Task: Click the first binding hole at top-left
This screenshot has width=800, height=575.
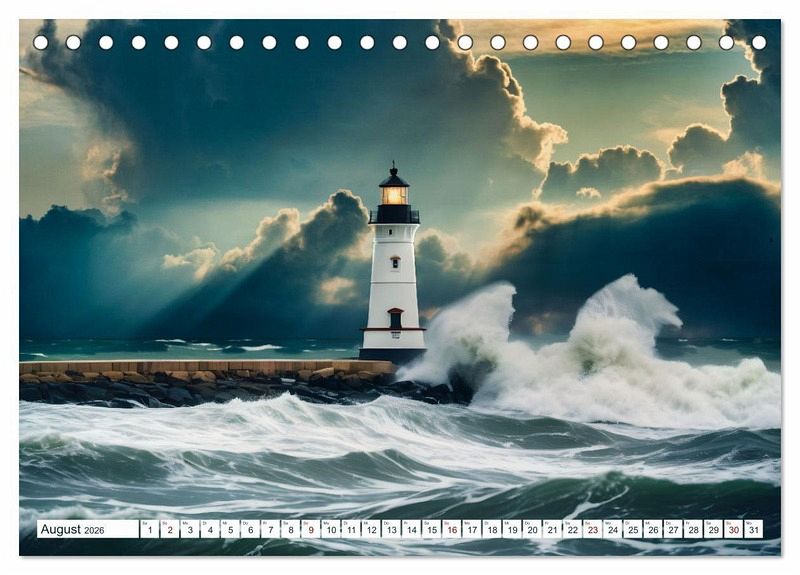Action: (x=40, y=42)
